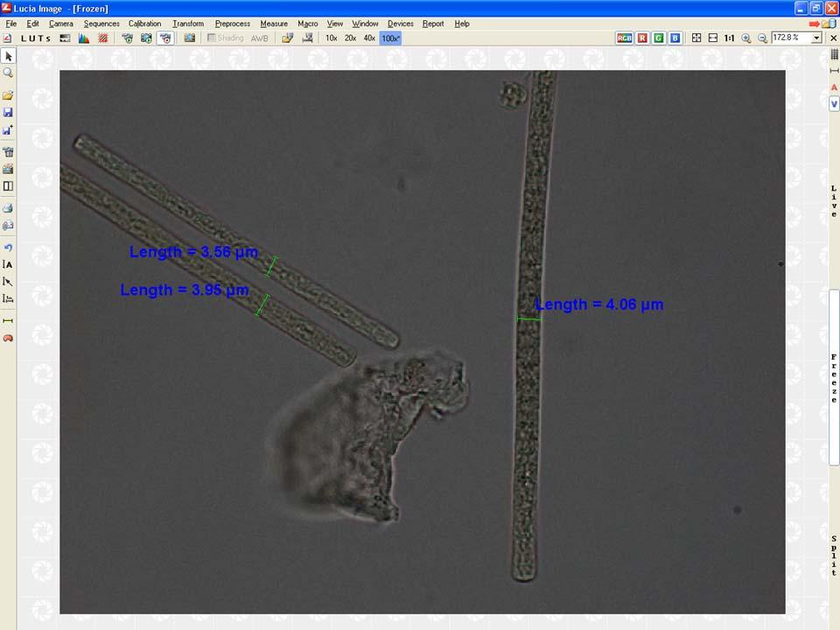Click the fit-to-window zoom icon
Viewport: 840px width, 630px height.
pyautogui.click(x=696, y=38)
